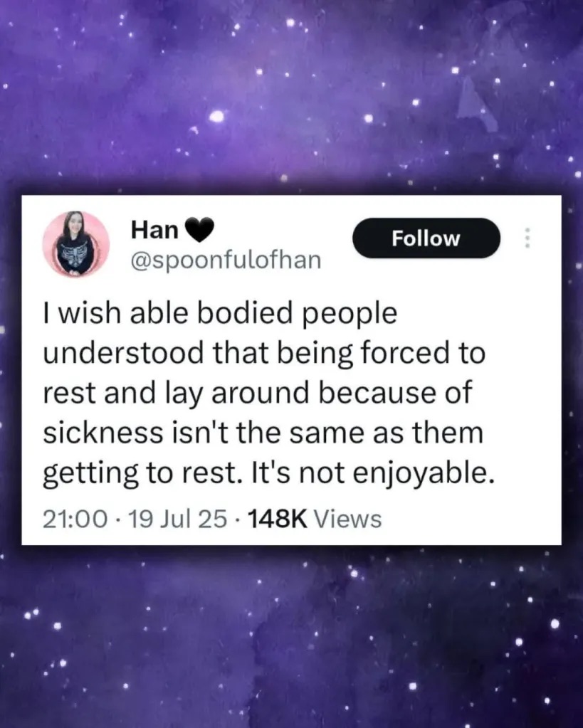Image resolution: width=583 pixels, height=728 pixels.
Task: Open the @spoonfulofhan handle link
Action: 226,260
